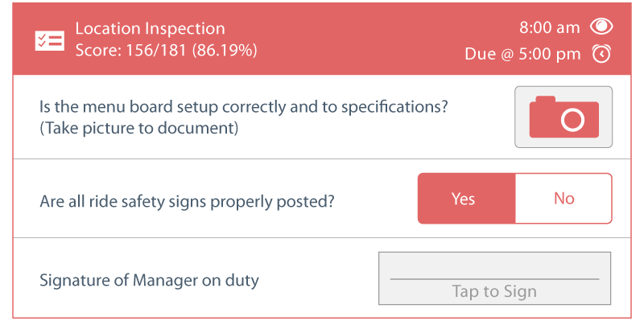Tap the 'Tap to Sign' signature box
The height and width of the screenshot is (321, 644).
pos(494,278)
